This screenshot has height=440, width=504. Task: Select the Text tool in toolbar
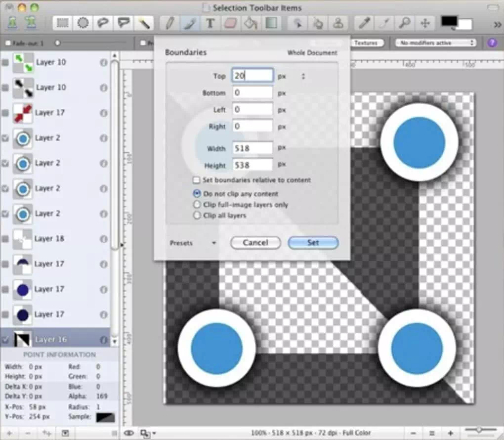[x=210, y=23]
